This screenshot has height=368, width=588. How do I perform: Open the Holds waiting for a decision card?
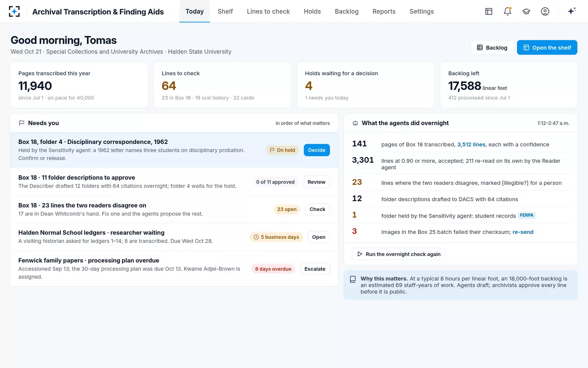point(365,85)
